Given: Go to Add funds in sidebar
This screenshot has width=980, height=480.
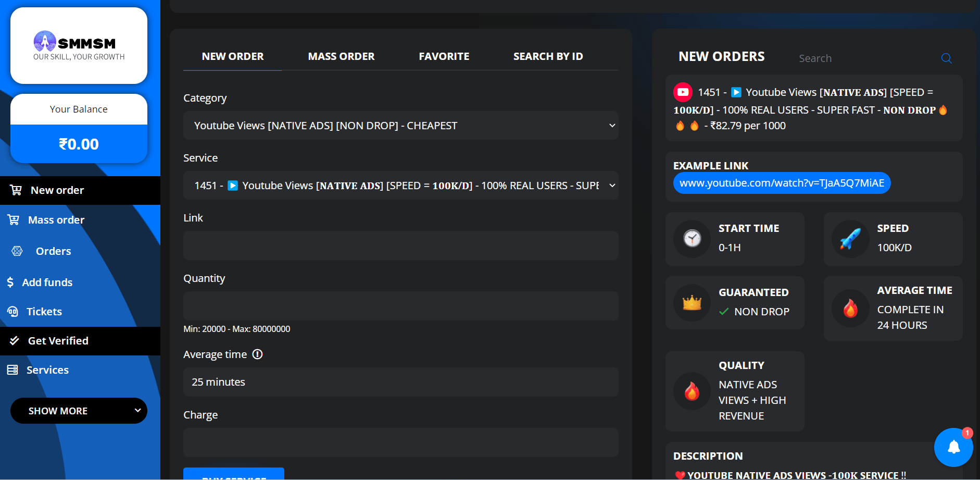Looking at the screenshot, I should coord(47,282).
